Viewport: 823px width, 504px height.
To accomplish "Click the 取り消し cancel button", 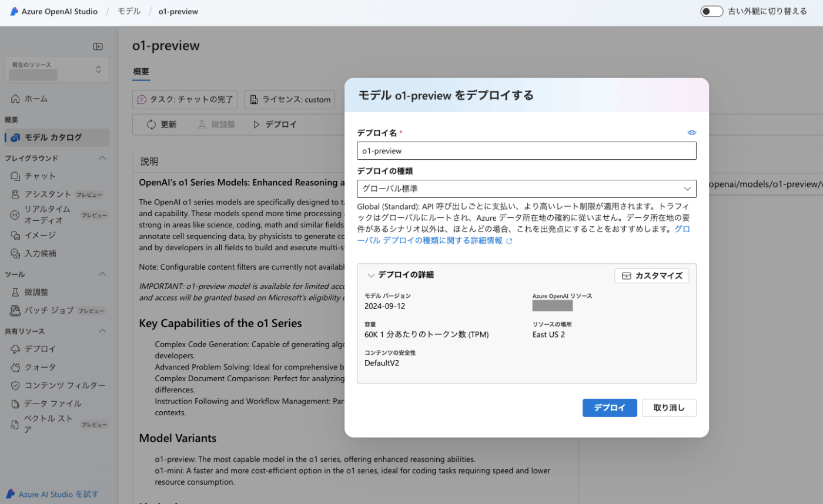I will (x=669, y=408).
